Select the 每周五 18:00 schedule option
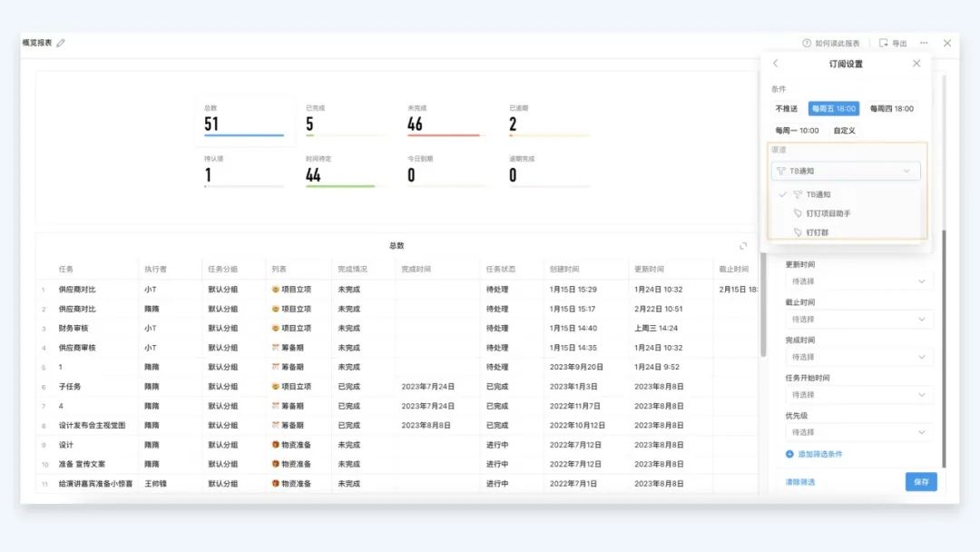This screenshot has height=552, width=980. pyautogui.click(x=834, y=109)
